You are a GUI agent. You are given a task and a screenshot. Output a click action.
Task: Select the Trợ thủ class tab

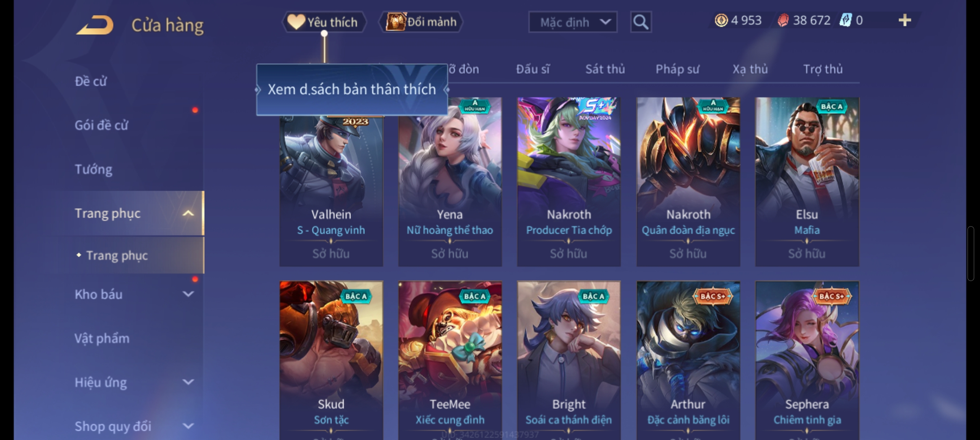tap(822, 69)
